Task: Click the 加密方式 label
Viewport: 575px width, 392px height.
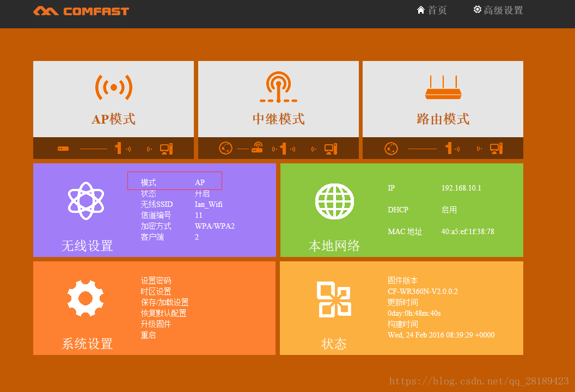Action: point(156,226)
